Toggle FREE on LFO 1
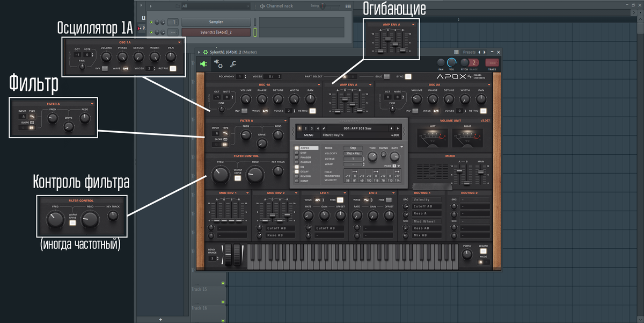 (340, 200)
